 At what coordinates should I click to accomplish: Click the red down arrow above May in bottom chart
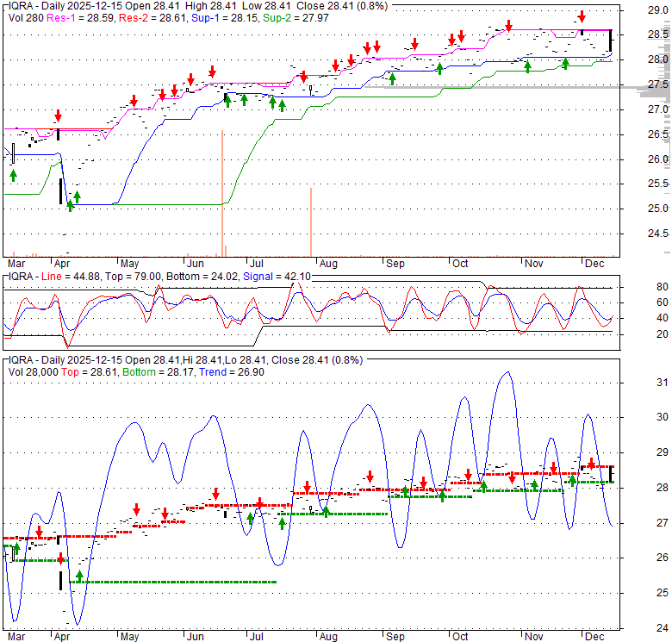pos(136,509)
